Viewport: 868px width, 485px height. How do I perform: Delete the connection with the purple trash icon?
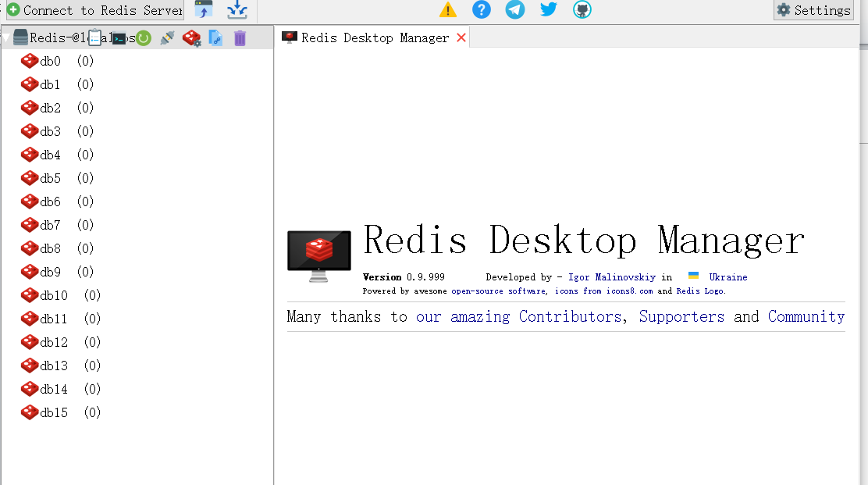240,38
